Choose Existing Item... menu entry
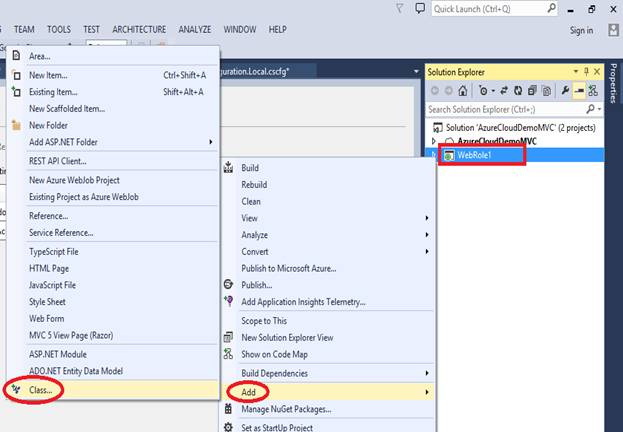This screenshot has height=432, width=623. click(x=113, y=92)
